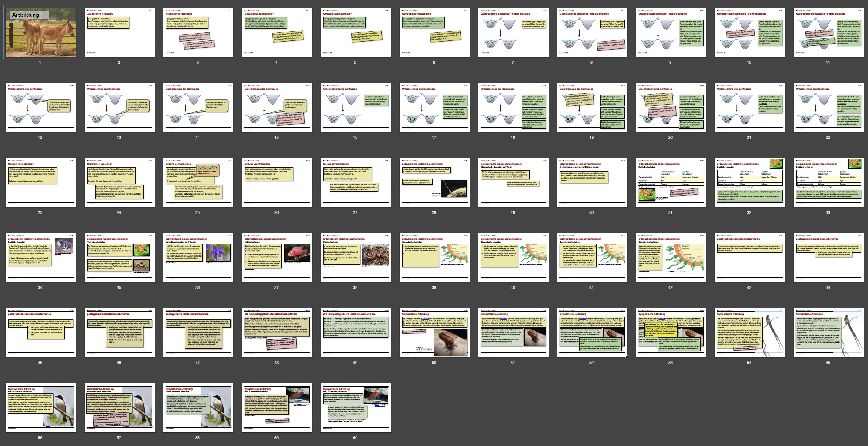Pick slide 38 with the snake photo

click(355, 257)
